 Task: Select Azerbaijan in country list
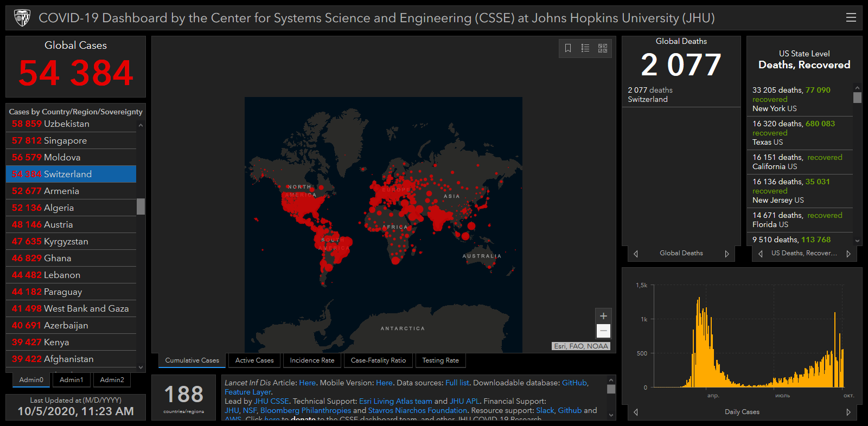pyautogui.click(x=71, y=325)
